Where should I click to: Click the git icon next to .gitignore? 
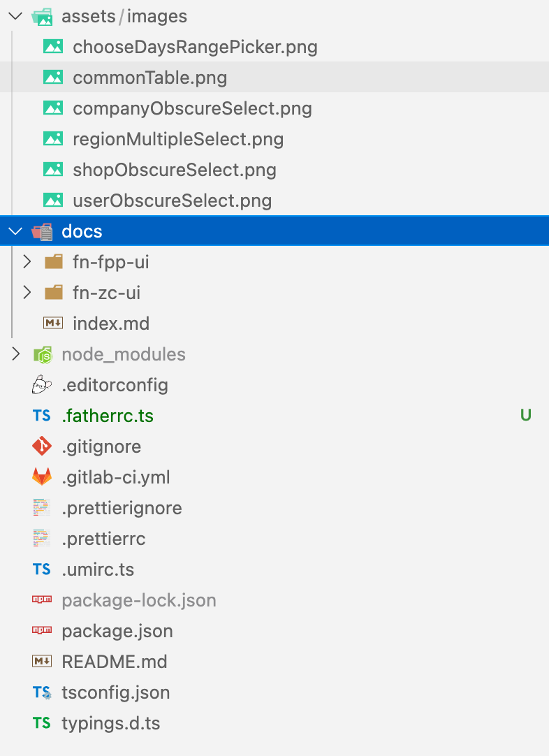tap(43, 446)
